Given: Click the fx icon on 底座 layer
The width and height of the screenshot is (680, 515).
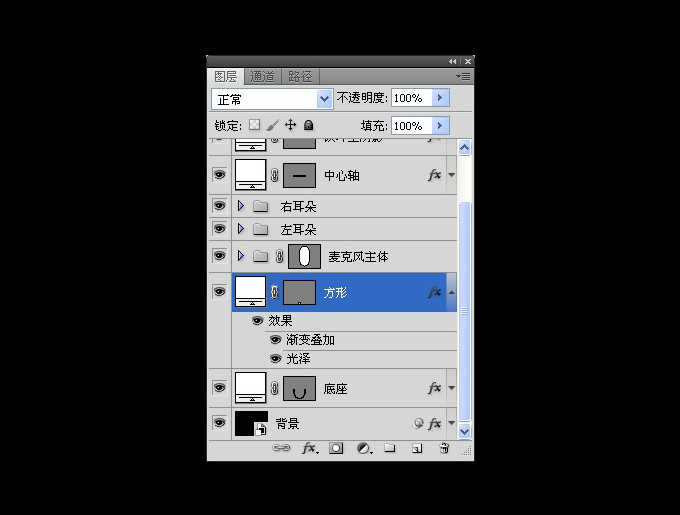Looking at the screenshot, I should tap(435, 388).
